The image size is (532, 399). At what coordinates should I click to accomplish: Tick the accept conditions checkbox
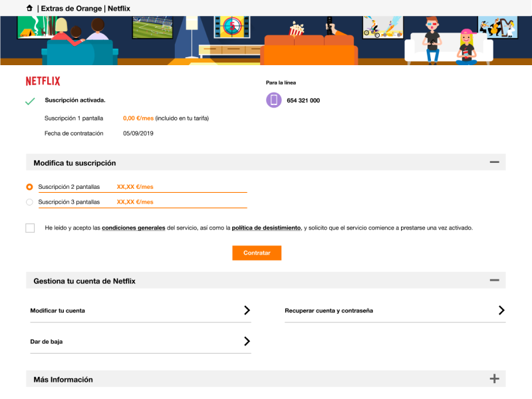[30, 228]
